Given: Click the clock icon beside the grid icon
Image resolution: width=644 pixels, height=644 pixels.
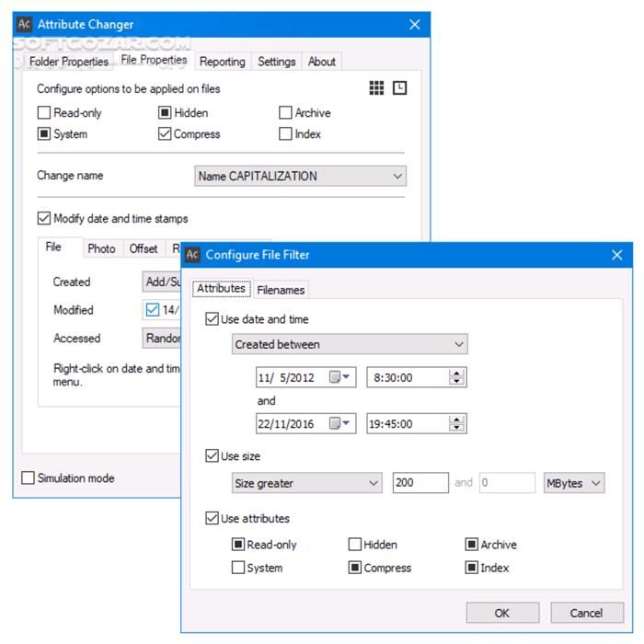Looking at the screenshot, I should (x=400, y=88).
